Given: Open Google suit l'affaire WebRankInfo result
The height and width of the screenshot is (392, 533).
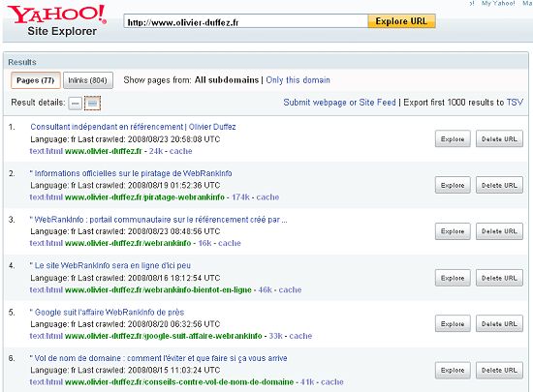Looking at the screenshot, I should (107, 313).
